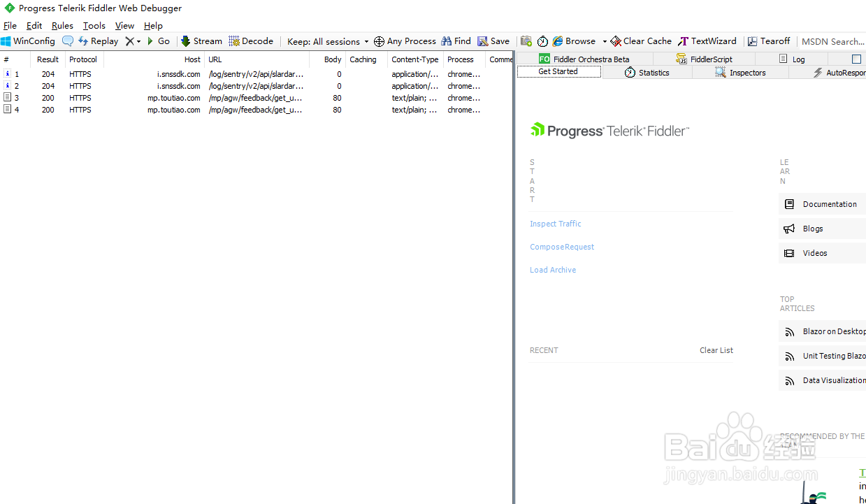Click mp.toutiao.com host in session 4
The image size is (866, 504).
[174, 110]
